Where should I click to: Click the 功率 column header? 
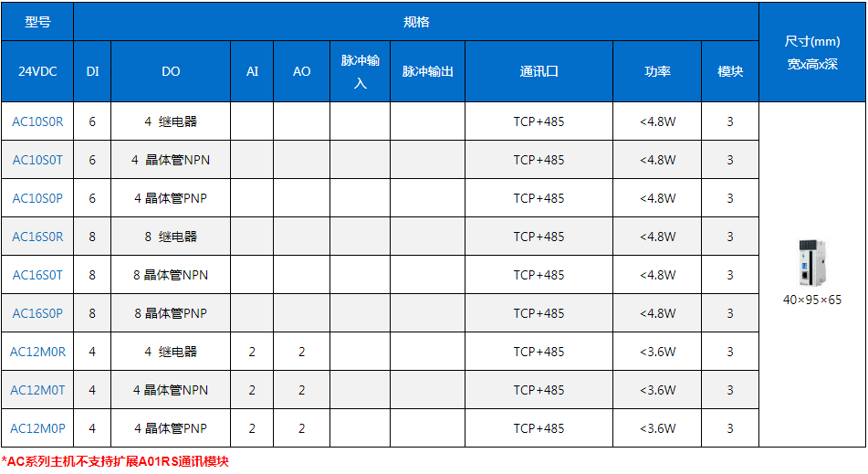click(657, 71)
